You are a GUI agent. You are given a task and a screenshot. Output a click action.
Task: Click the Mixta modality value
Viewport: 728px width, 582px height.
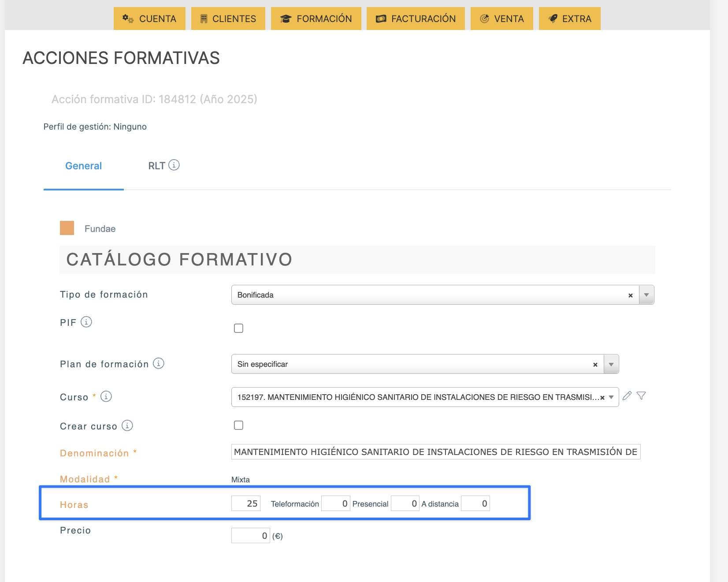click(x=241, y=480)
